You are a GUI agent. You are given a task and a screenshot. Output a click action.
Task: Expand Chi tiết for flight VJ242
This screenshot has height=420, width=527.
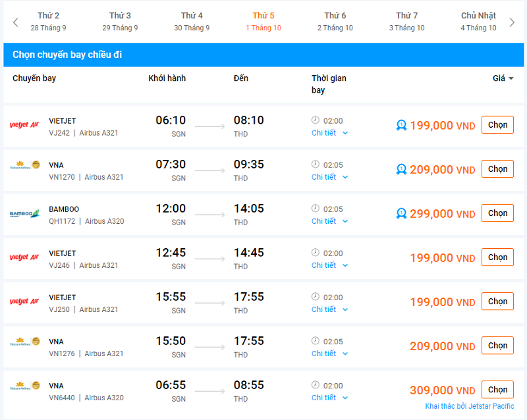[329, 133]
